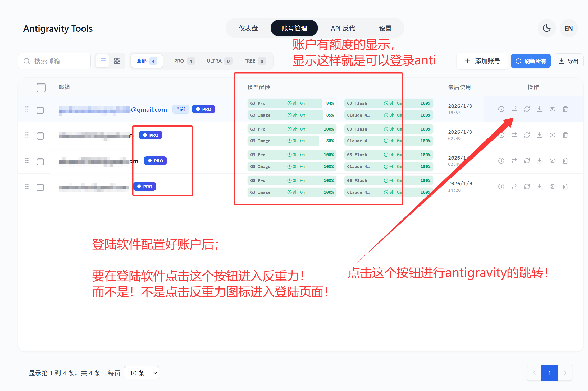
Task: Export third account with download icon
Action: click(x=539, y=161)
